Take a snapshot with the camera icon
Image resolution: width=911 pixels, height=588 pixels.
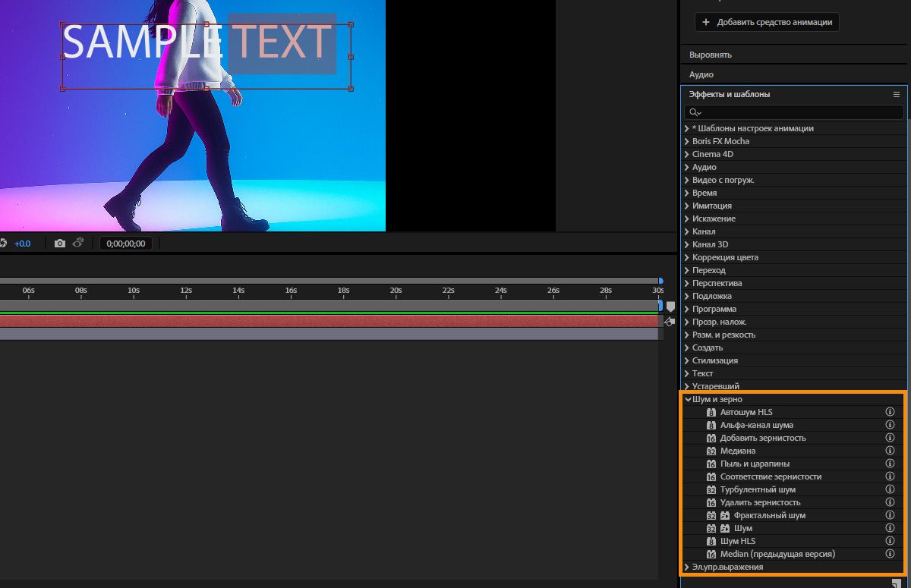pyautogui.click(x=60, y=244)
